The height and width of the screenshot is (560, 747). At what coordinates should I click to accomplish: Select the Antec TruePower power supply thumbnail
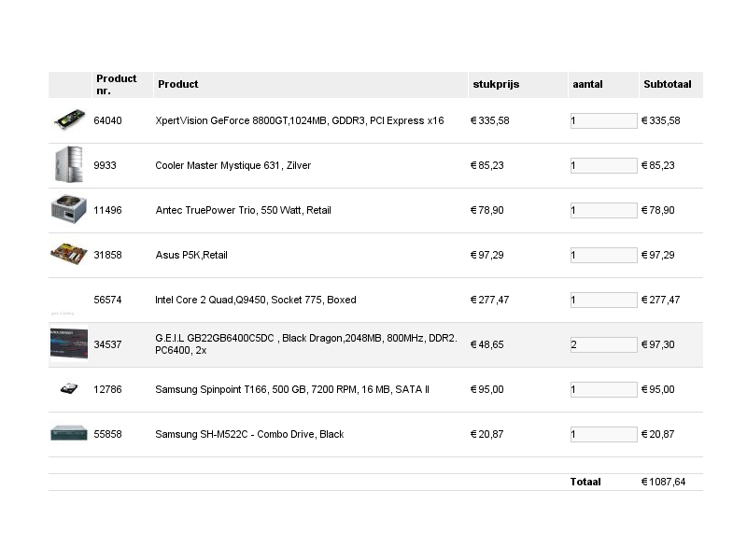tap(69, 209)
